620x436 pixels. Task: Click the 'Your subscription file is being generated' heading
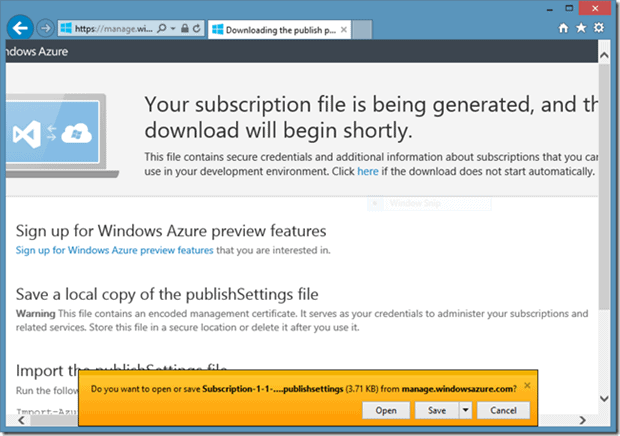370,117
